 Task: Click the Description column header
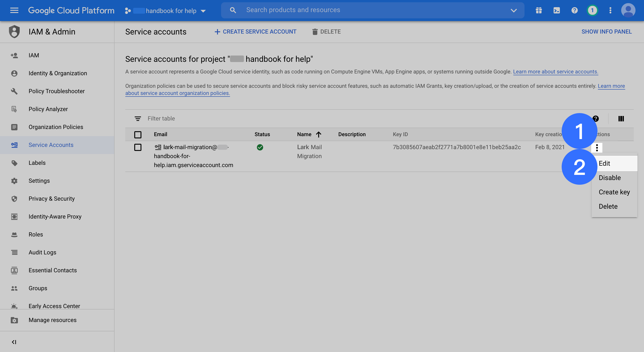(x=352, y=134)
